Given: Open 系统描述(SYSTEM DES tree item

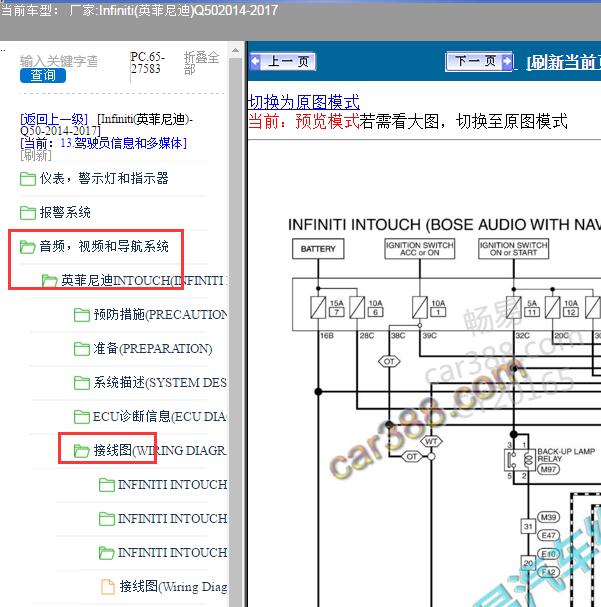Looking at the screenshot, I should pyautogui.click(x=160, y=382).
